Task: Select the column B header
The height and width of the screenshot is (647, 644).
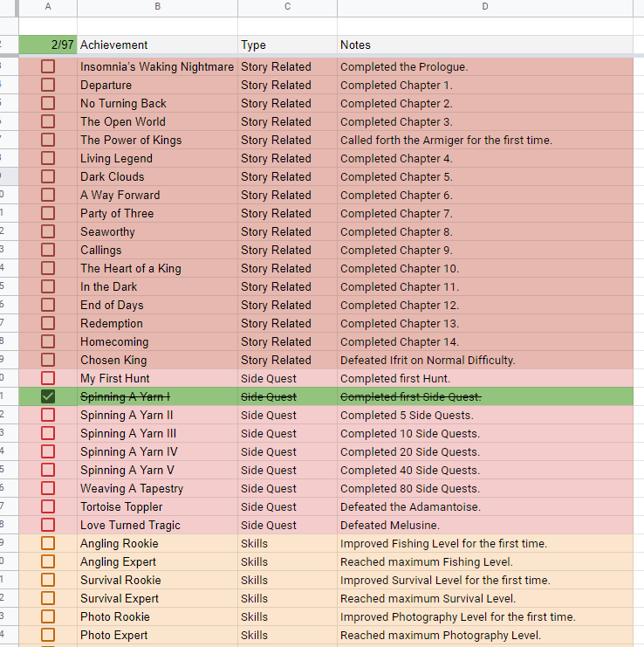Action: (x=157, y=7)
